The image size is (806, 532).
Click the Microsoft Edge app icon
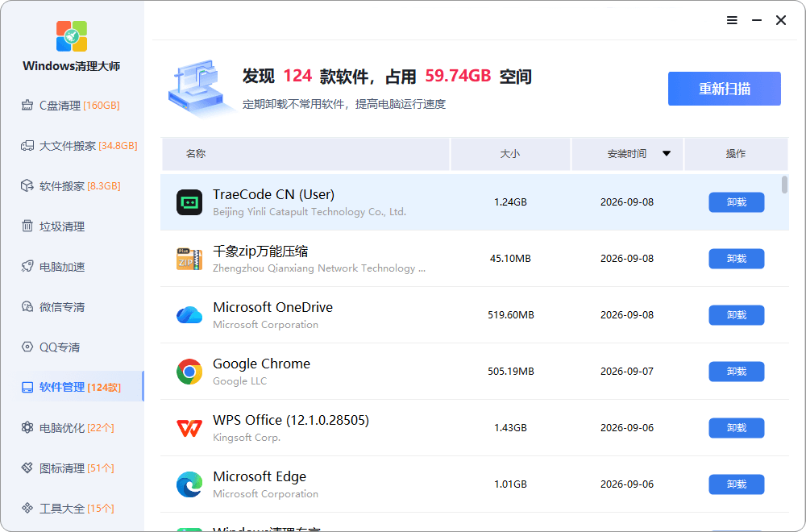pos(189,484)
